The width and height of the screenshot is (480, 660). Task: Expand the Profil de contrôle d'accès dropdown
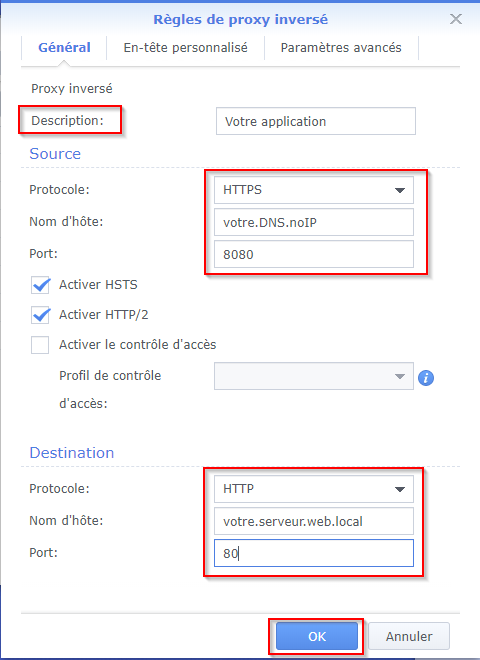tap(314, 376)
